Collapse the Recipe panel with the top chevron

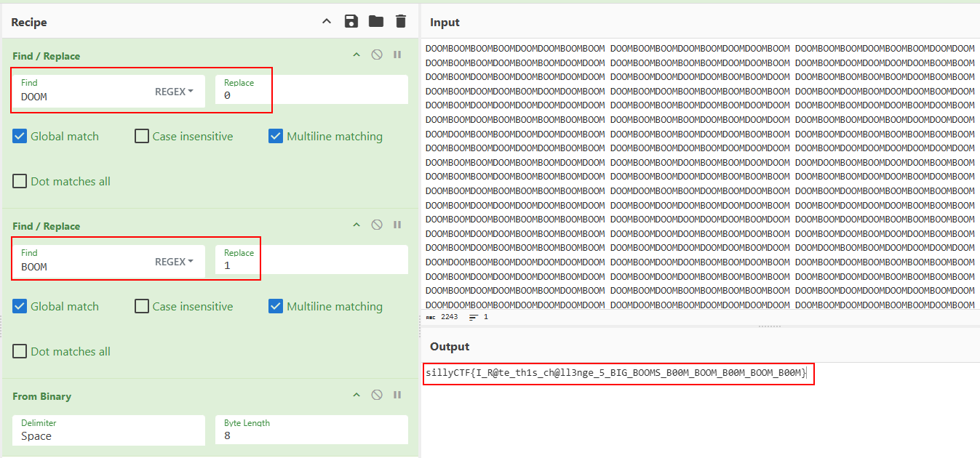coord(327,22)
